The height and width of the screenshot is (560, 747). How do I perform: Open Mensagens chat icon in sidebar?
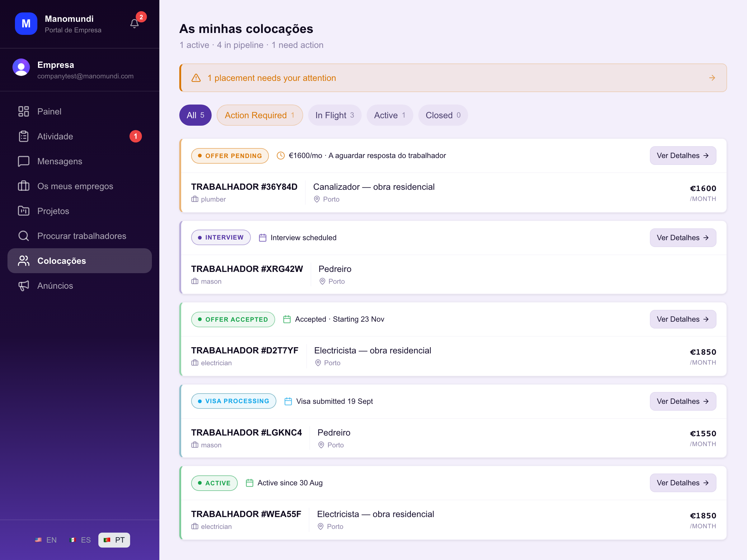[x=24, y=161]
